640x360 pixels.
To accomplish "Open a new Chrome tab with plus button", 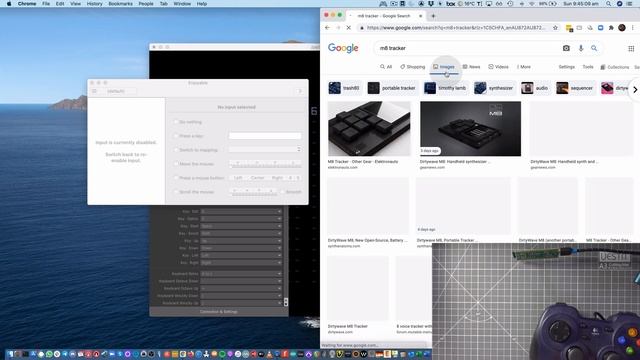I will pyautogui.click(x=433, y=16).
